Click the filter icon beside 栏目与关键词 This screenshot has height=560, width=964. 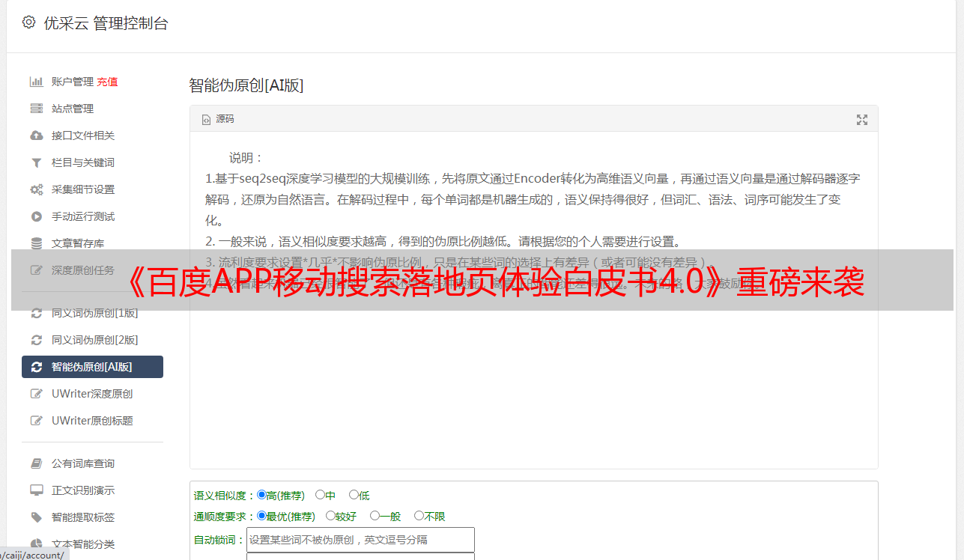36,162
